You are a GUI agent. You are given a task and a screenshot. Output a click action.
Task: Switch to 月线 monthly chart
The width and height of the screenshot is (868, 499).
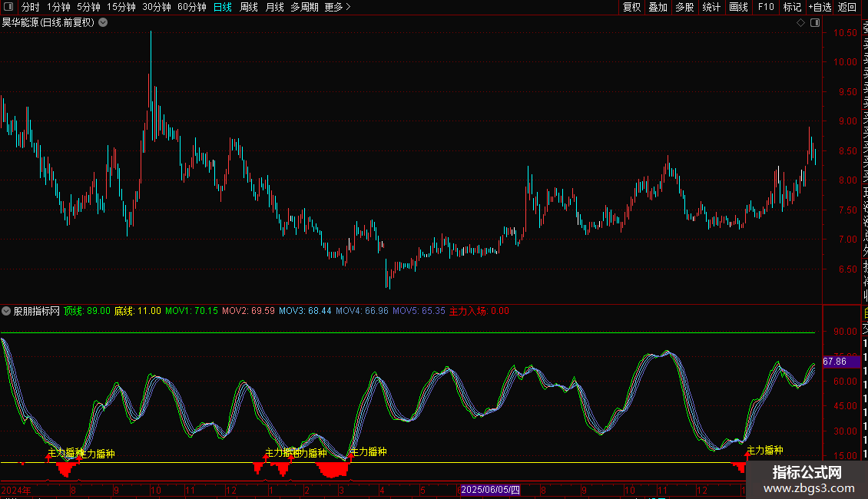[274, 7]
